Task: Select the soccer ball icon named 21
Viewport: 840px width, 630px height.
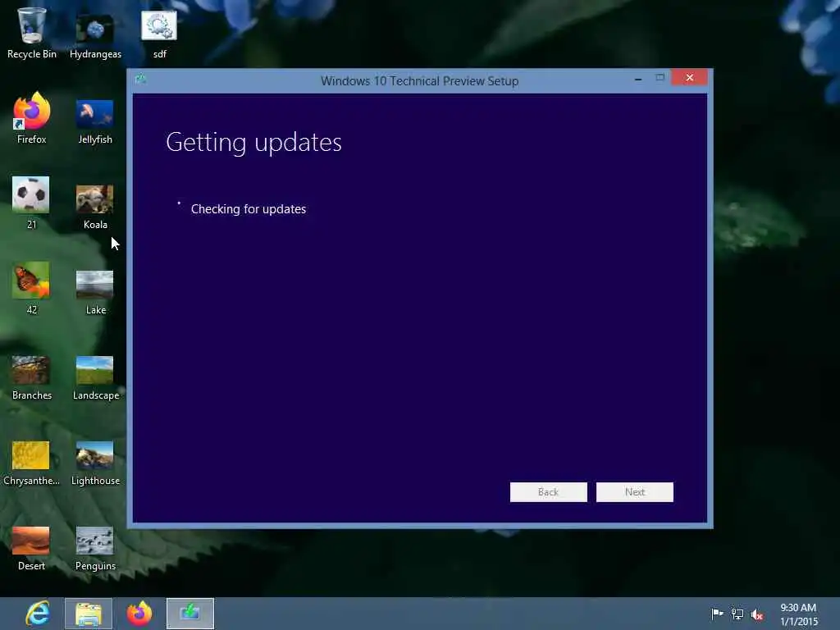Action: (31, 203)
